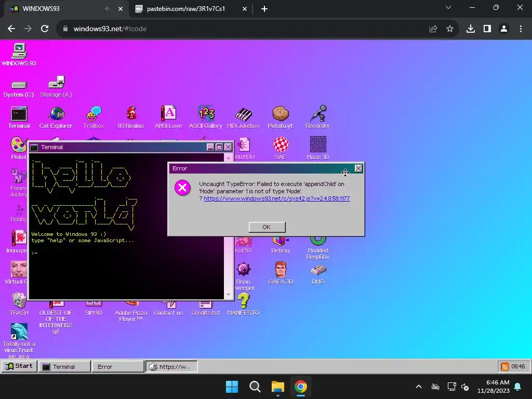Viewport: 532px width, 399px height.
Task: Share this page from the address bar
Action: click(433, 29)
